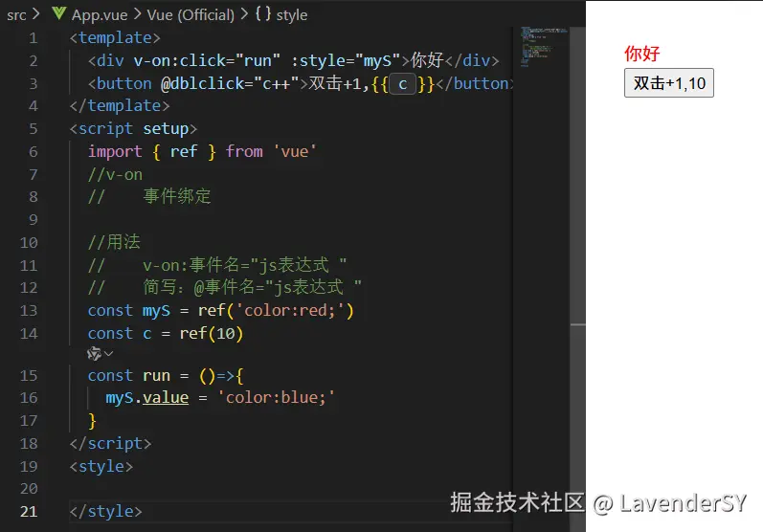Select the src folder breadcrumb
Screen dimensions: 763x532
pyautogui.click(x=16, y=14)
